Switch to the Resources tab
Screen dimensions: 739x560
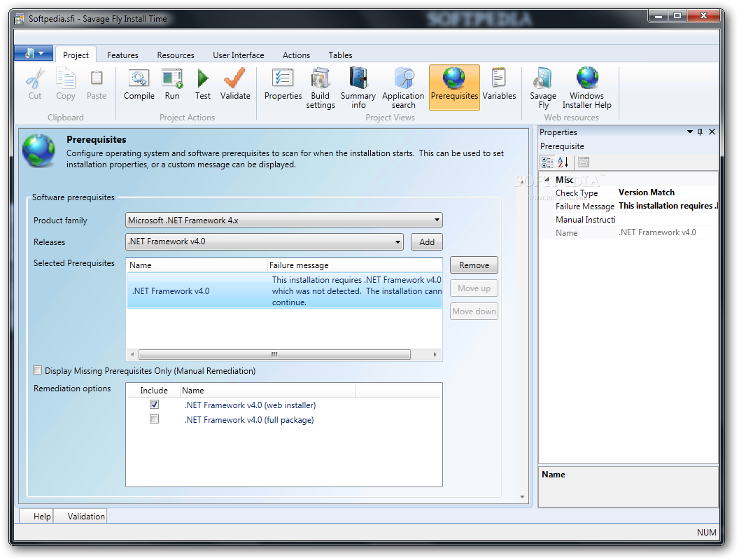[176, 55]
